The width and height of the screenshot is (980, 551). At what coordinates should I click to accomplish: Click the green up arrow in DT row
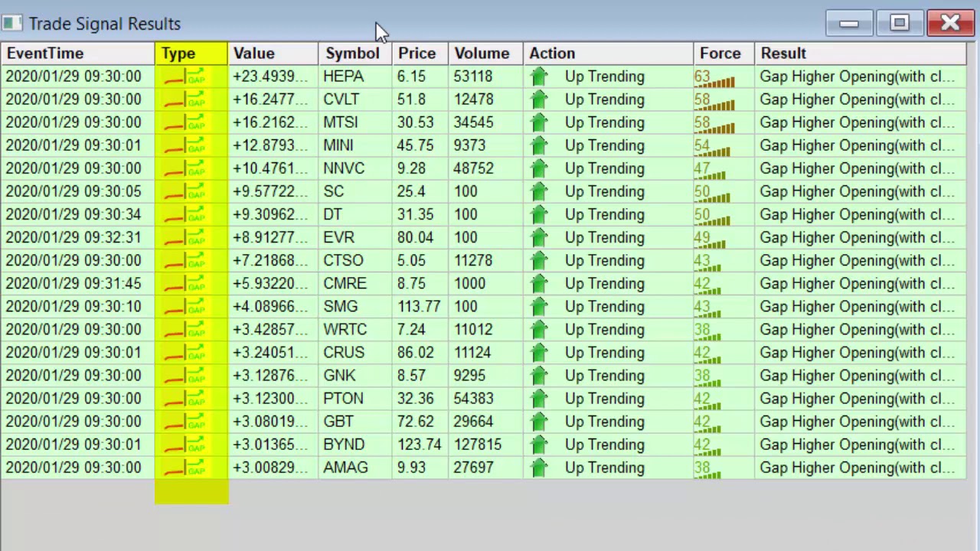[x=539, y=214]
